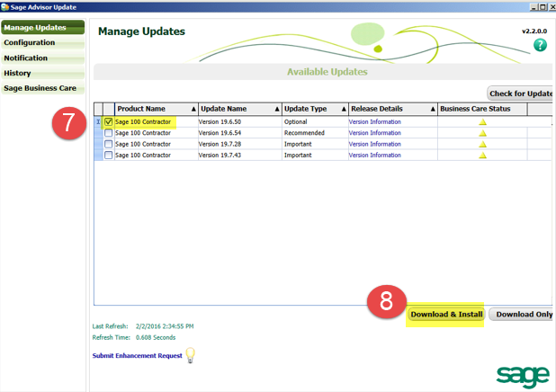Click the Sage 100 Contractor name in 19.6.54 row

click(143, 133)
